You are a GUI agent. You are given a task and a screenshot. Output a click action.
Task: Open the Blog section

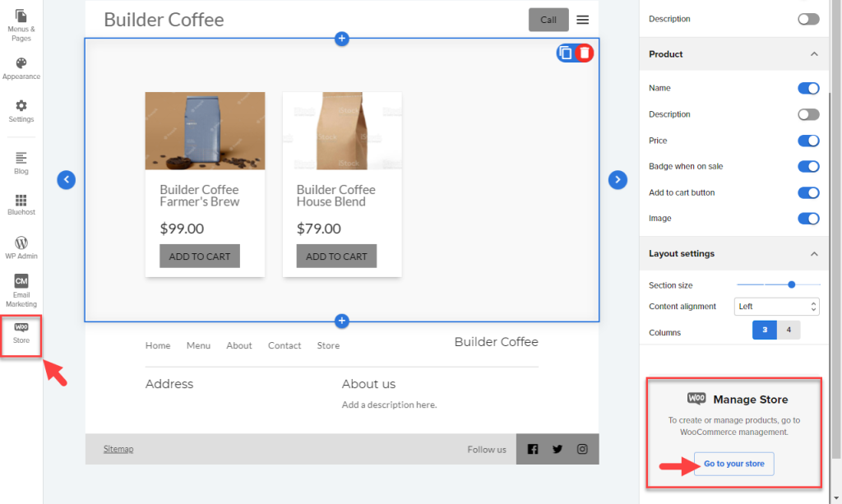pos(21,163)
